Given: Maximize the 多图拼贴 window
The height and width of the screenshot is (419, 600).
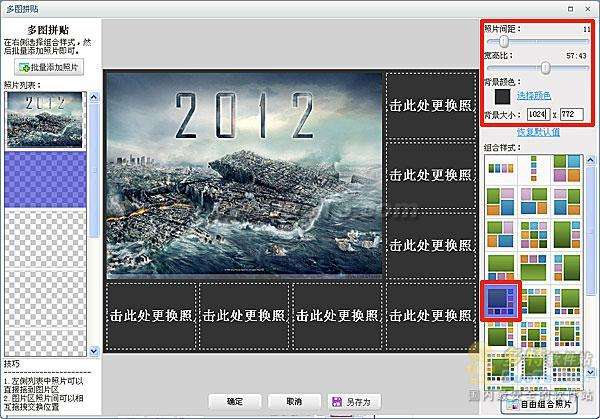Looking at the screenshot, I should tap(571, 8).
